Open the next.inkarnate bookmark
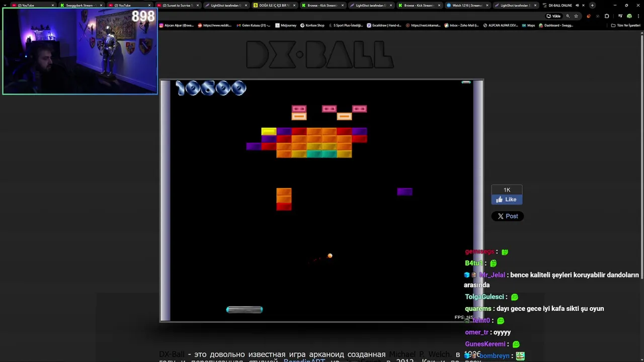 [423, 25]
